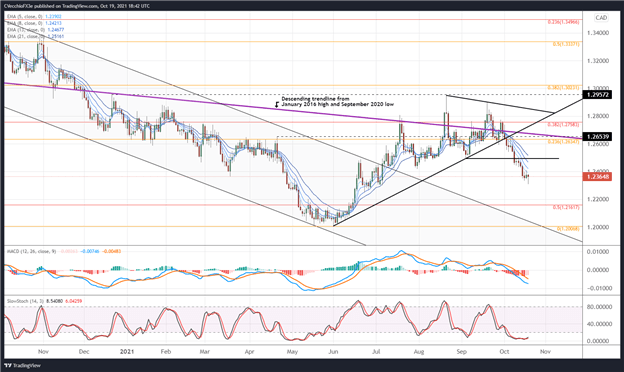Click the Jun label on time axis
This screenshot has width=624, height=372.
[333, 352]
